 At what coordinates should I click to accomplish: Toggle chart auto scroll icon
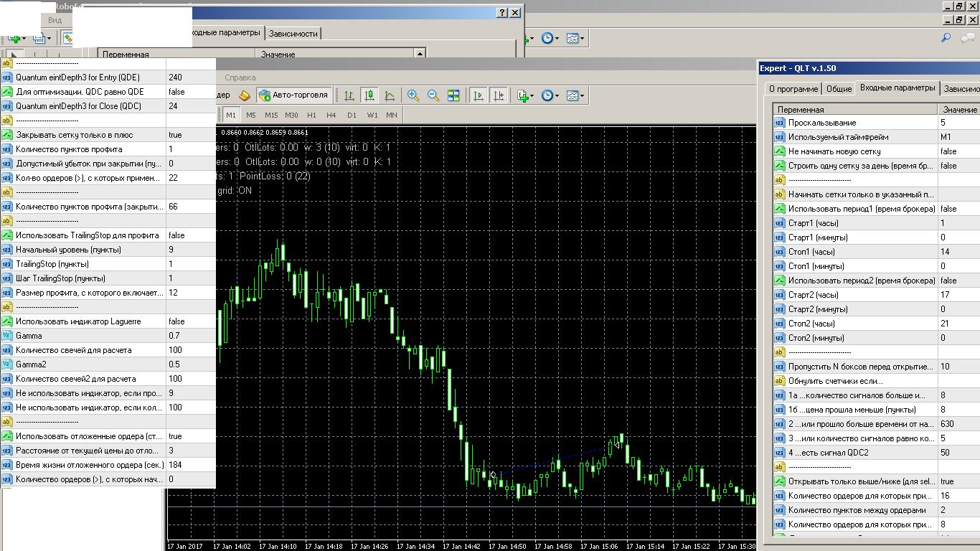479,95
